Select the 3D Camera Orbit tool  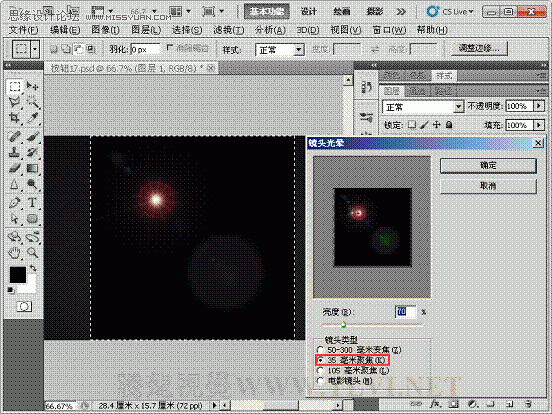click(32, 237)
